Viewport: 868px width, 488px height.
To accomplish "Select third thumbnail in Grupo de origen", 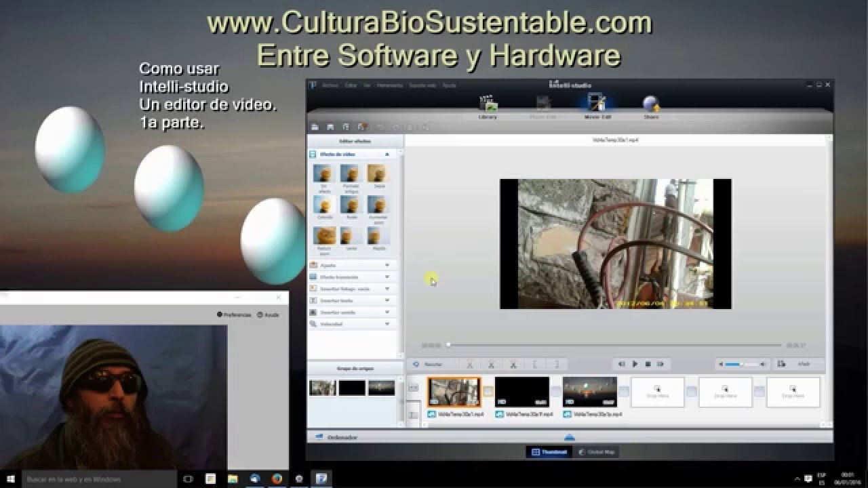I will pos(381,388).
